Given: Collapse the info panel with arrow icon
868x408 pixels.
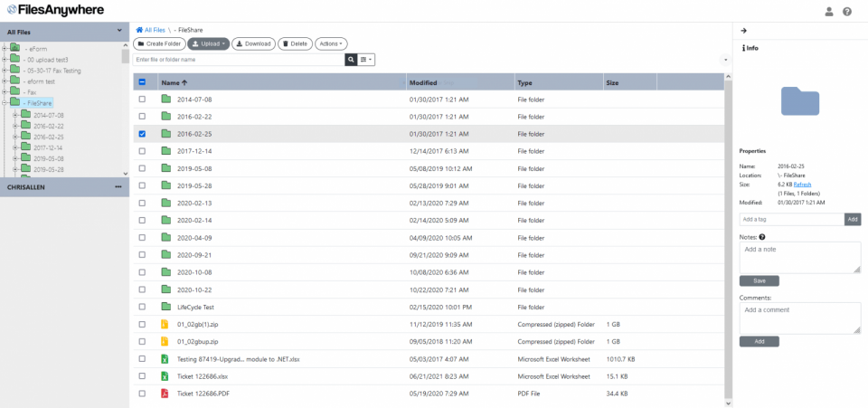Looking at the screenshot, I should 743,31.
